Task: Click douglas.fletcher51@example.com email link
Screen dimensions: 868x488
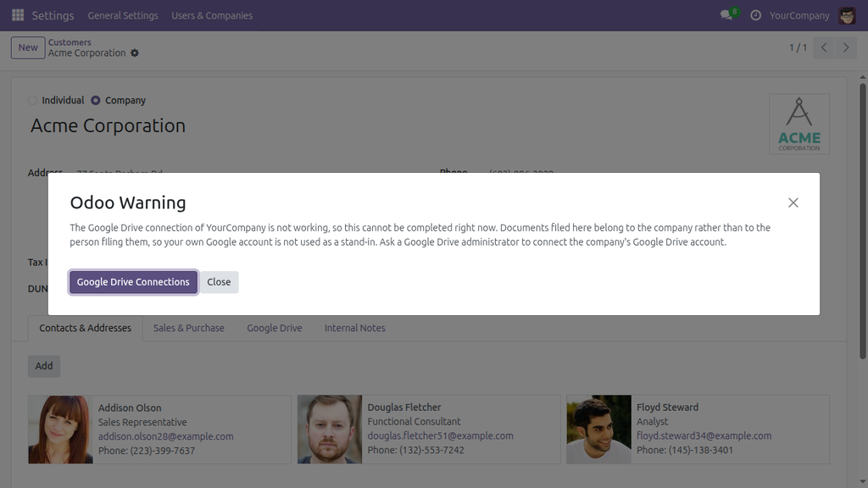Action: click(440, 436)
